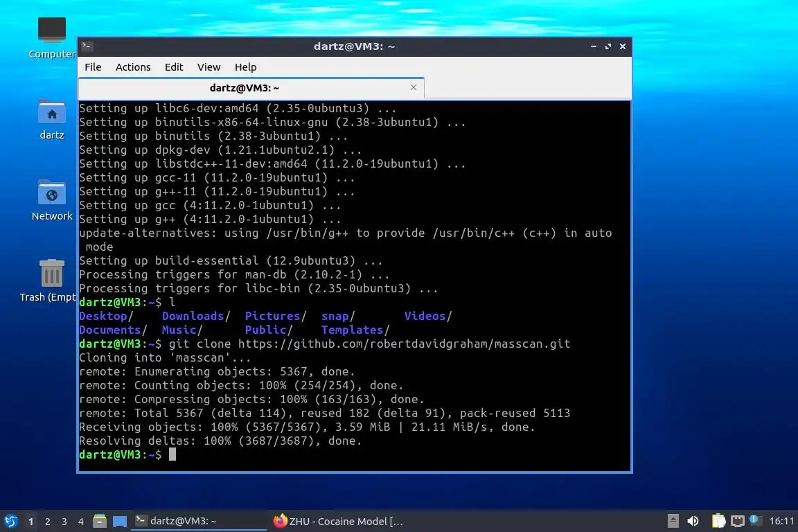Open the removable media tray icon
The image size is (798, 532).
(673, 521)
